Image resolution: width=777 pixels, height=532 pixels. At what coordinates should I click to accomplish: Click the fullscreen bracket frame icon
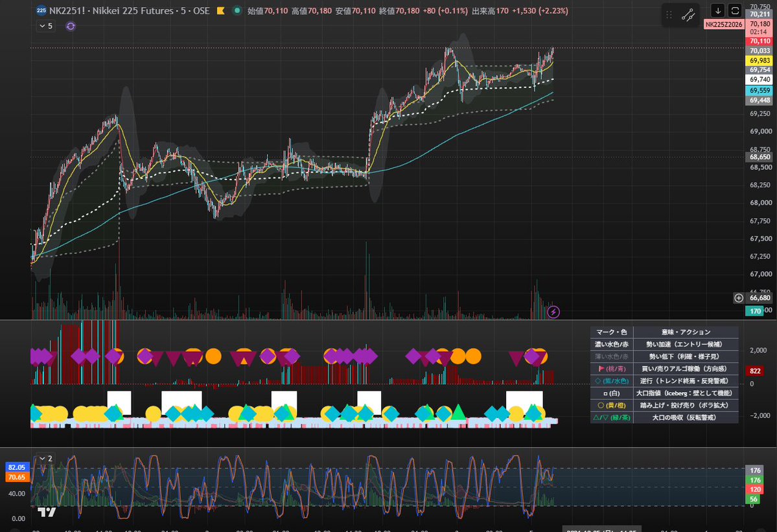[x=735, y=10]
